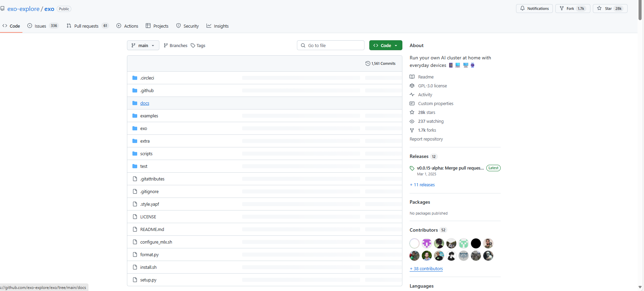This screenshot has width=644, height=291.
Task: View Branches list
Action: (x=175, y=45)
